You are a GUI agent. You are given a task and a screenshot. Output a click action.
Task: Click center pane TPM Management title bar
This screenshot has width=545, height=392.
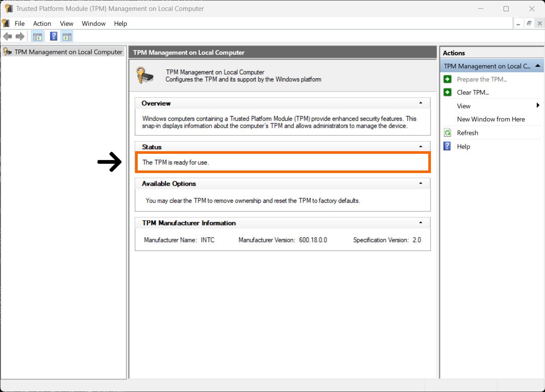(283, 52)
